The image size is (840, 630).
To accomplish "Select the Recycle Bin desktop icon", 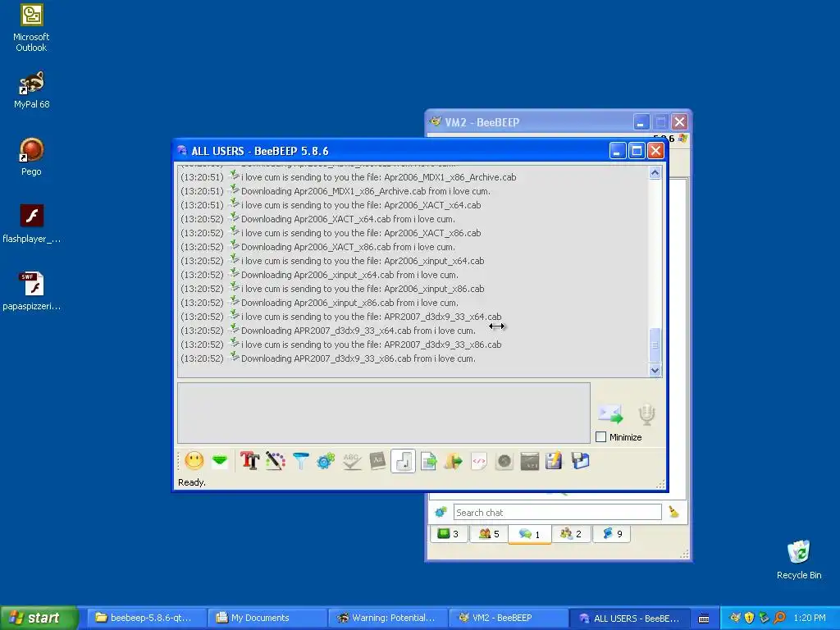I will point(799,559).
